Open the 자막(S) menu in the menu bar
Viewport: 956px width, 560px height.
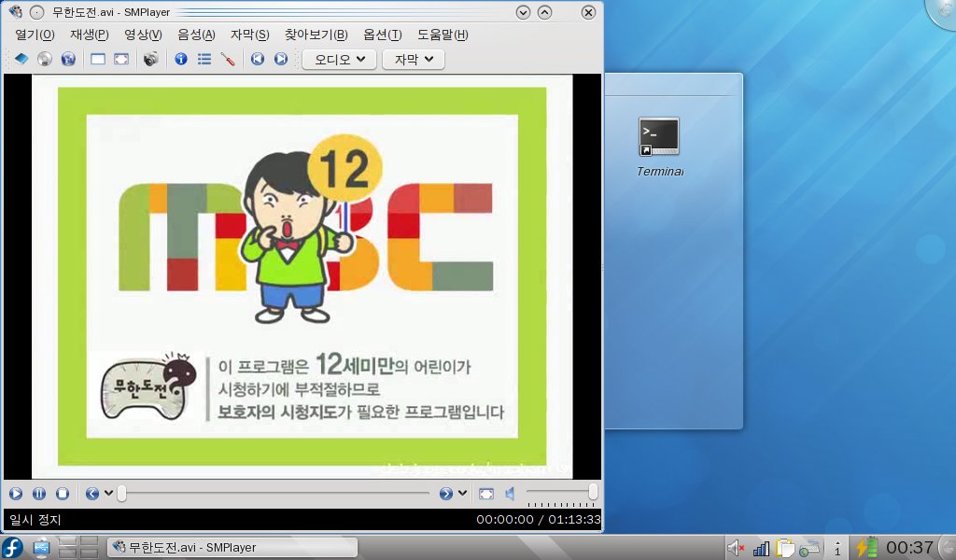coord(250,35)
